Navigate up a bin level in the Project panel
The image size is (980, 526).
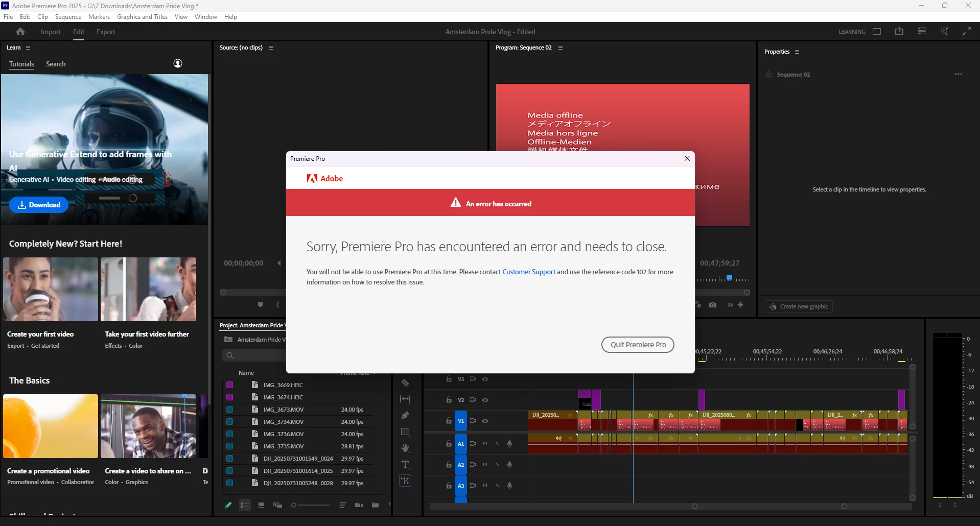pos(228,340)
